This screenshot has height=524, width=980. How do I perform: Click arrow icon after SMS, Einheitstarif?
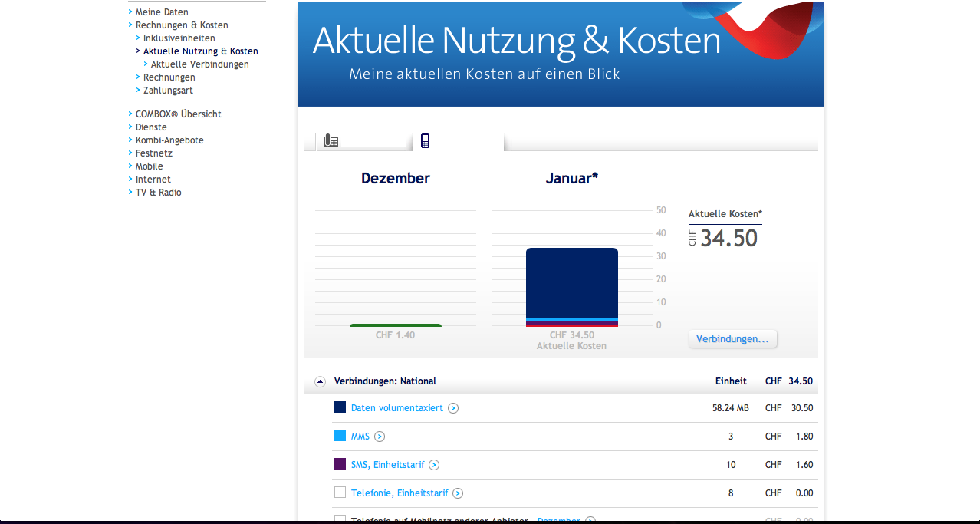434,465
